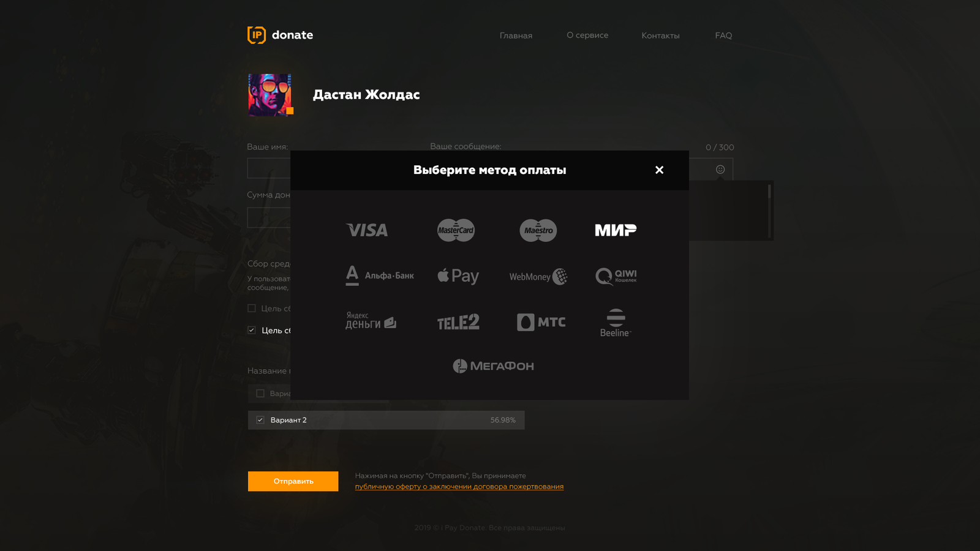
Task: Click the iP donate logo
Action: 280,35
